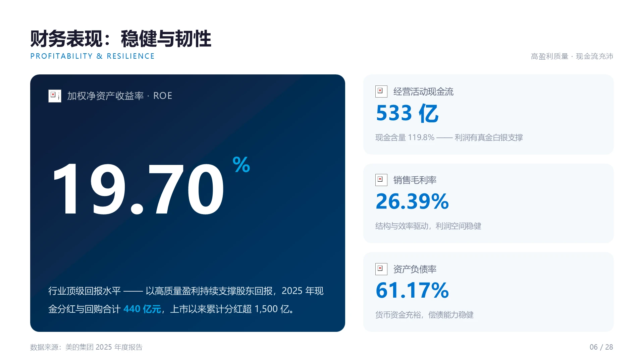Viewport: 644px width, 362px height.
Task: Select the subtitle PROFITABILITY & RESILIENCE
Action: (93, 56)
